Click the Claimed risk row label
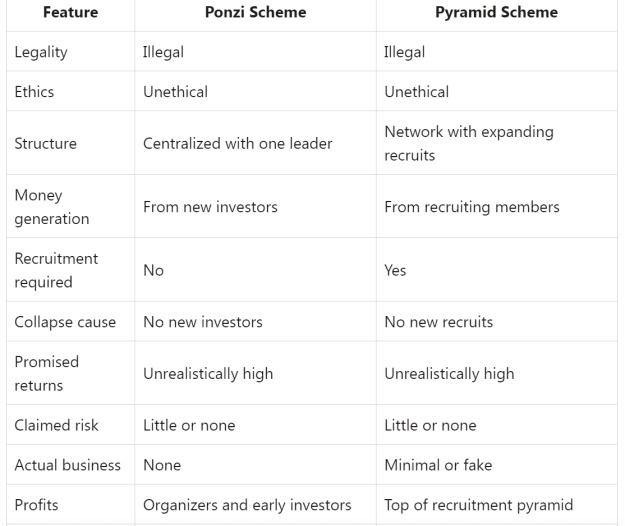625x526 pixels. coord(56,425)
